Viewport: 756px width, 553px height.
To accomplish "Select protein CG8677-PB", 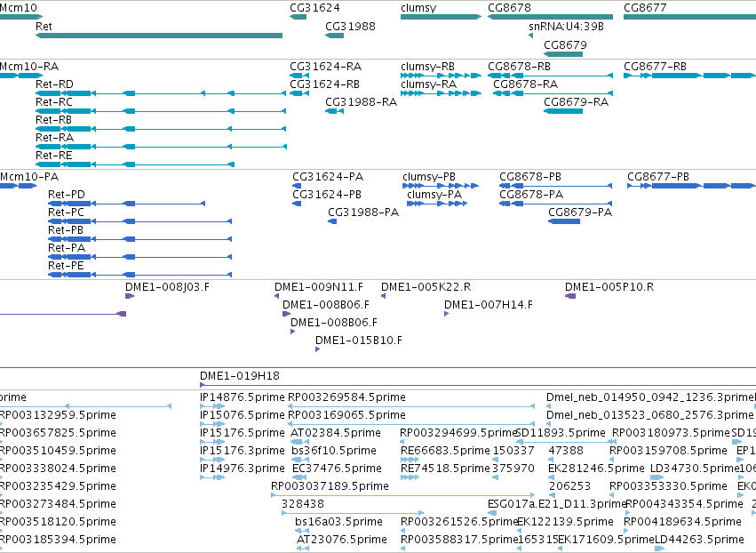I will (x=691, y=186).
